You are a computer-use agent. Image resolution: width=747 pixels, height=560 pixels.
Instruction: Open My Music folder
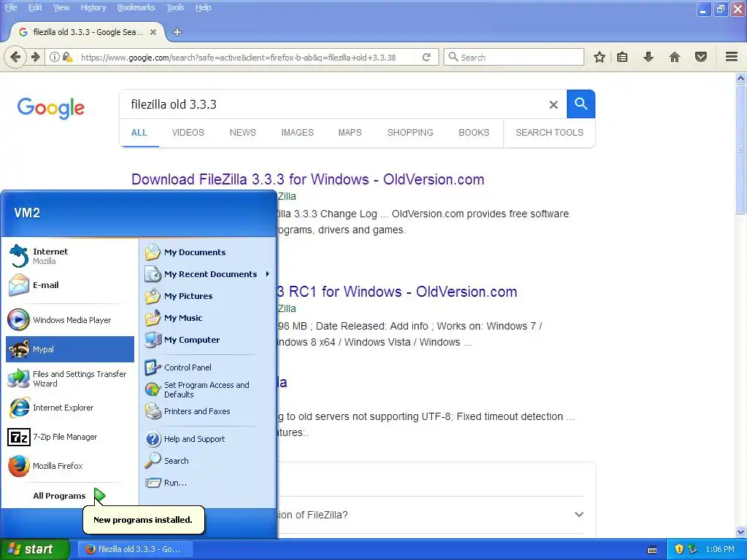(x=208, y=318)
